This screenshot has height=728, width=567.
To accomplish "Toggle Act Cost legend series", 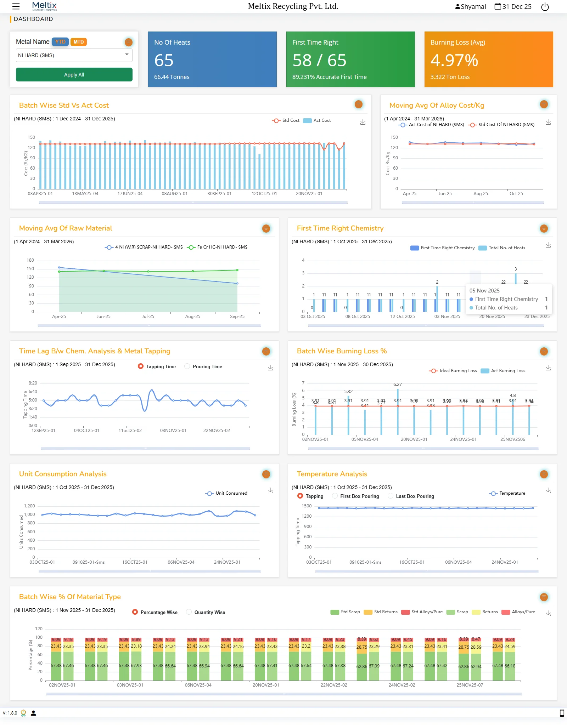I will point(317,120).
